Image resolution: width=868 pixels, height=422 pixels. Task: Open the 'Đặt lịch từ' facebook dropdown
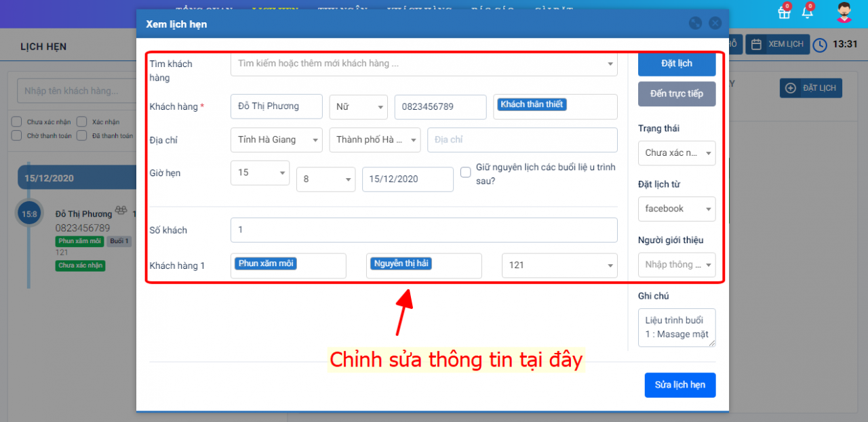676,209
